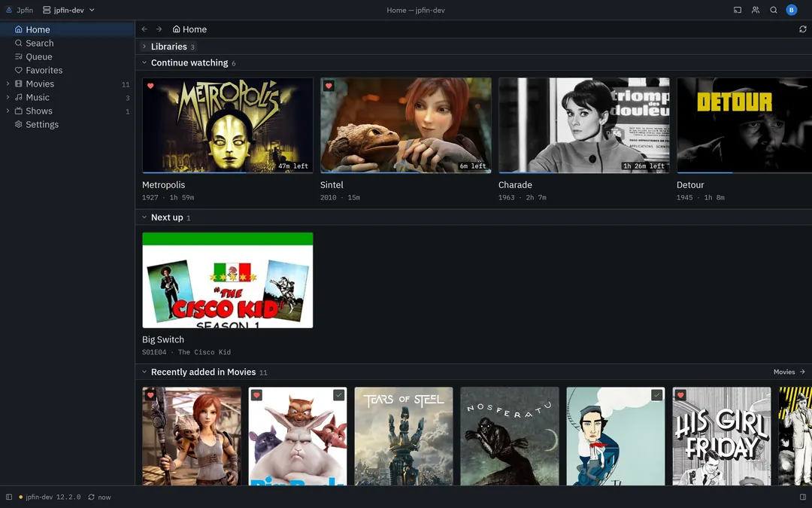Collapse the Continue watching section
Image resolution: width=812 pixels, height=508 pixels.
click(144, 62)
